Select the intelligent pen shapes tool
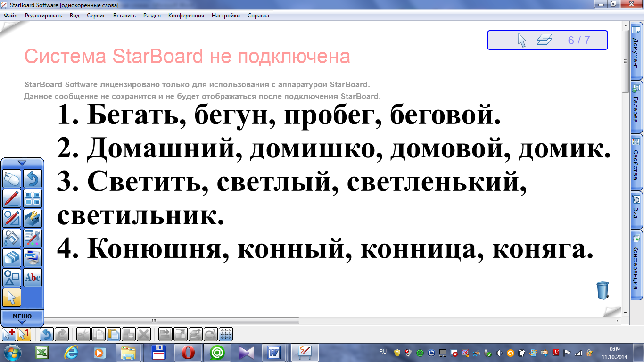This screenshot has height=362, width=644. pos(12,218)
